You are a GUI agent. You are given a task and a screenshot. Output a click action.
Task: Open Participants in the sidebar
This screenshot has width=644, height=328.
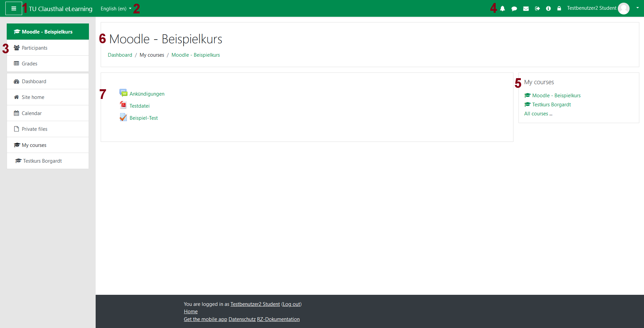click(35, 48)
